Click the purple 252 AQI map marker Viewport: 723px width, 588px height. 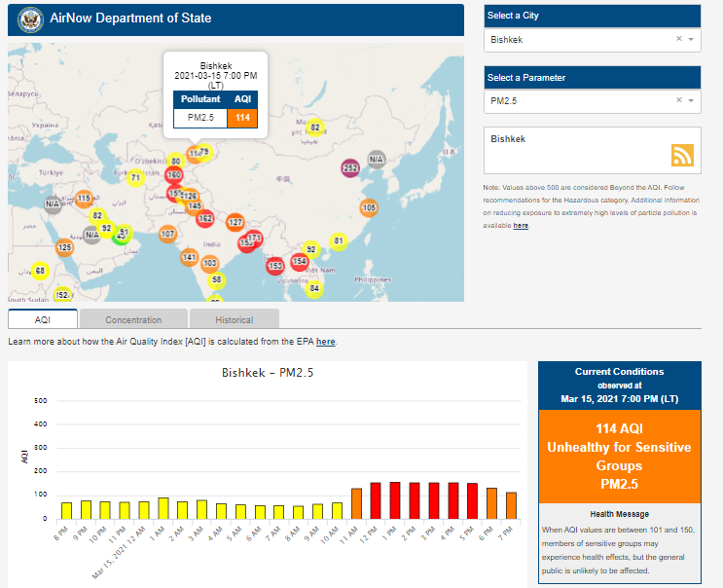tap(351, 168)
